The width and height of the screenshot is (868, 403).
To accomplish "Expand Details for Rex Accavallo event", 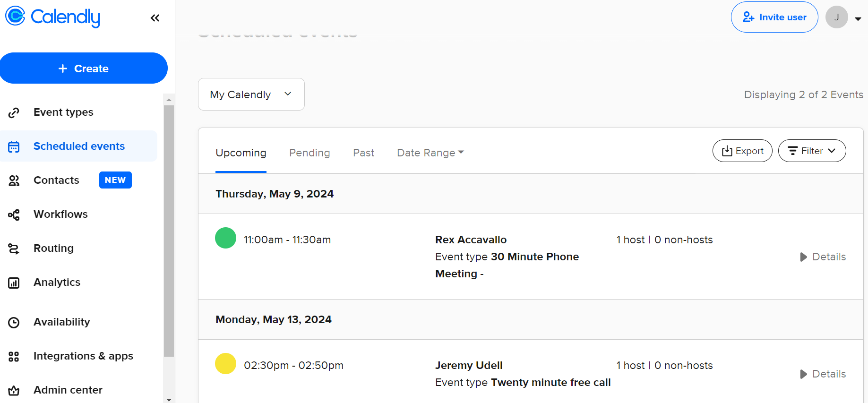I will 823,257.
